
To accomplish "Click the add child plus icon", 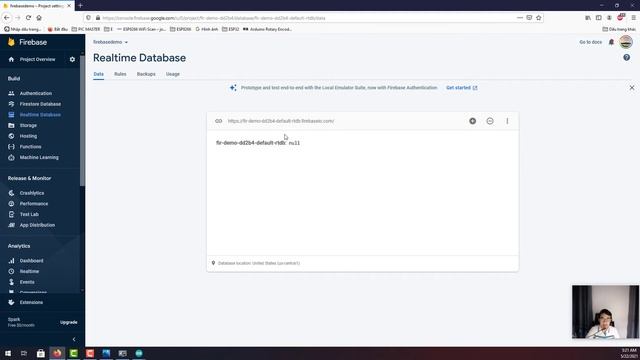I will [x=473, y=121].
